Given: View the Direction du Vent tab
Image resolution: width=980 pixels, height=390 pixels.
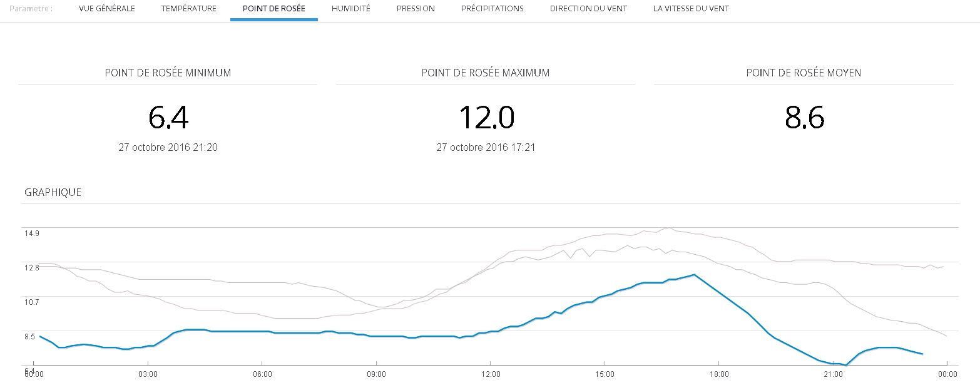Looking at the screenshot, I should tap(588, 9).
